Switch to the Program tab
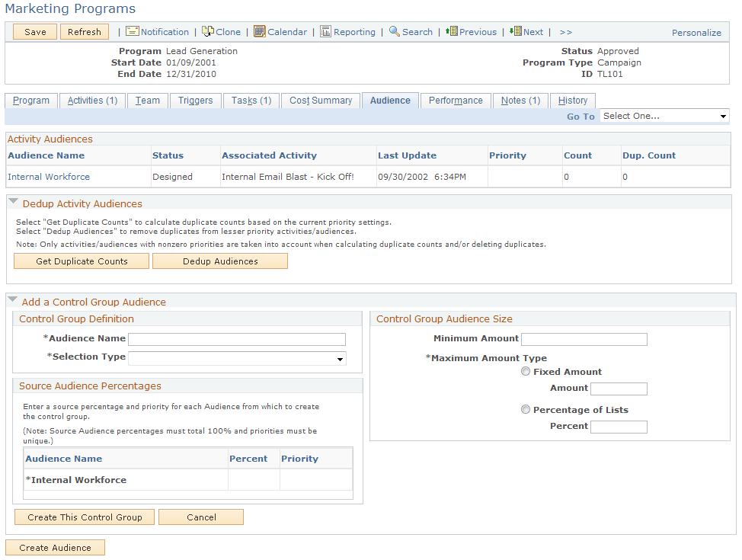This screenshot has height=560, width=742. [31, 101]
